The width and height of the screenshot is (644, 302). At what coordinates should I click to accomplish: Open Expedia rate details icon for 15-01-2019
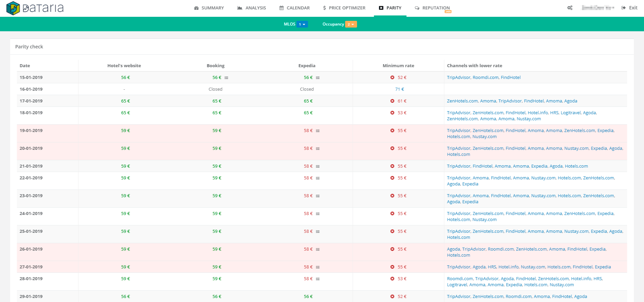click(318, 78)
